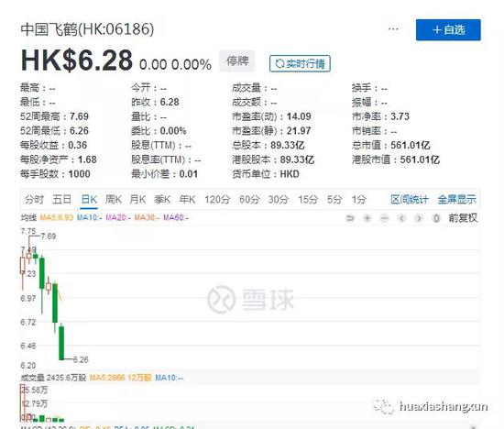504x429 pixels.
Task: Switch to the 60分 interval tab
Action: [249, 200]
